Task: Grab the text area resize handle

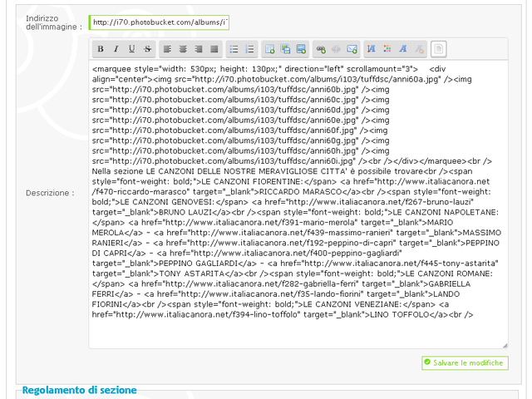Action: coord(505,346)
